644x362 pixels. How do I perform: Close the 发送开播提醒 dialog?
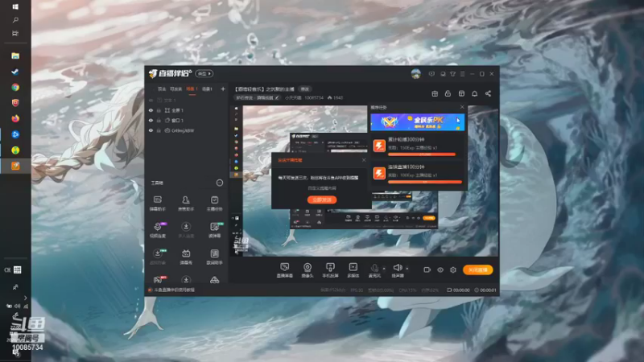tap(364, 160)
